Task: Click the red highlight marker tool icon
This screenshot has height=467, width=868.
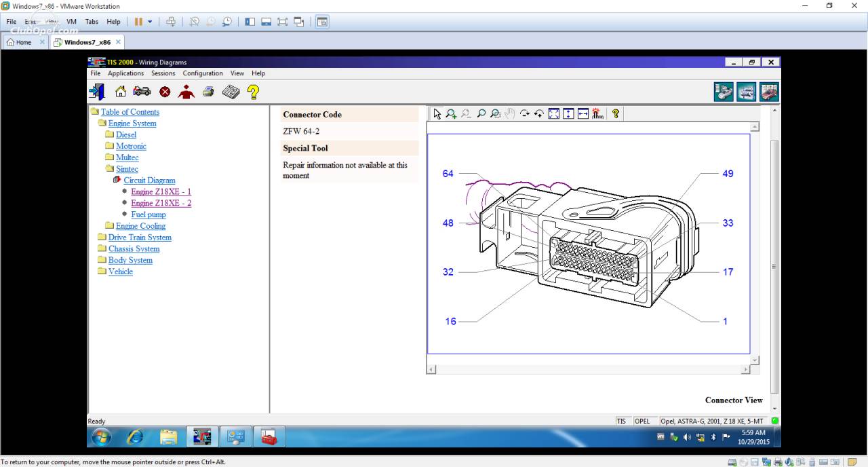Action: point(597,114)
